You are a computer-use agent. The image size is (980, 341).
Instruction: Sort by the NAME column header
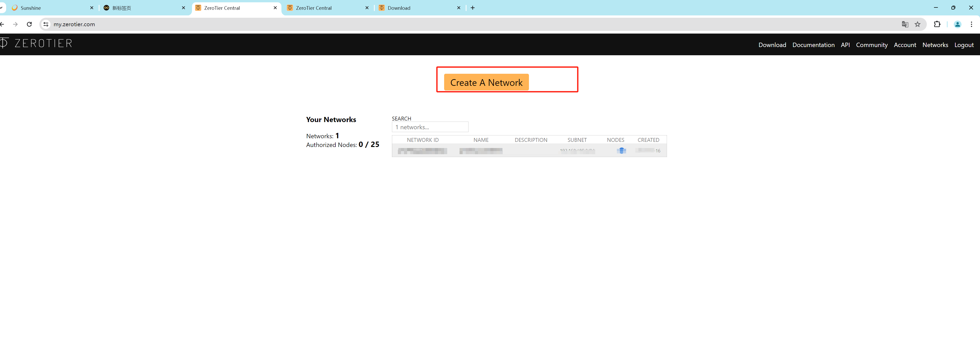point(481,140)
